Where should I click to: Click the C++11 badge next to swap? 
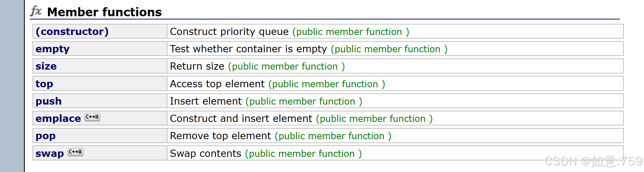click(76, 152)
